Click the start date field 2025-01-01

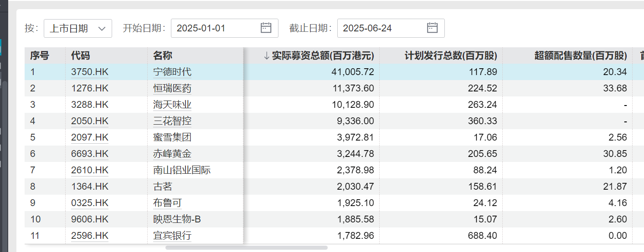[x=214, y=28]
